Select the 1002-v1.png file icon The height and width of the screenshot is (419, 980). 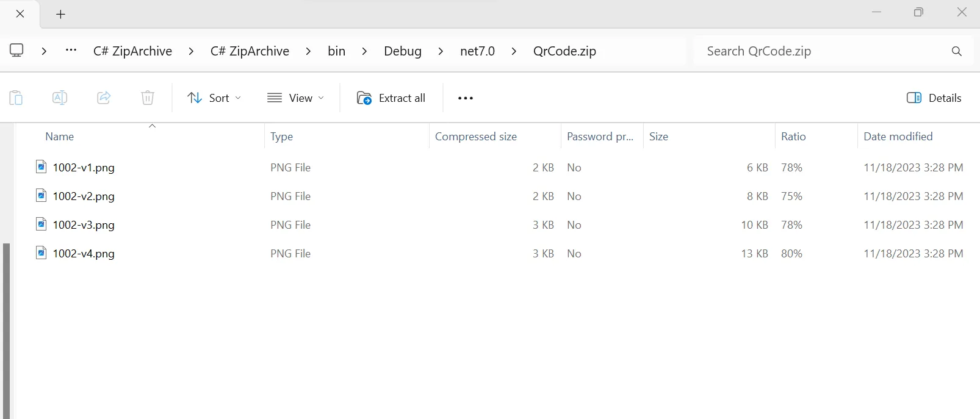[41, 167]
